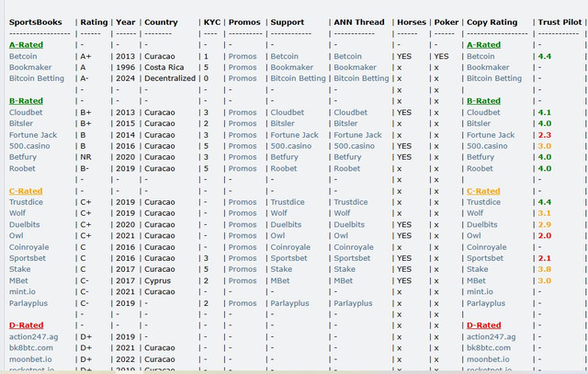Click the B-Rated heading in SportsBooks column
This screenshot has height=374, width=588.
26,101
